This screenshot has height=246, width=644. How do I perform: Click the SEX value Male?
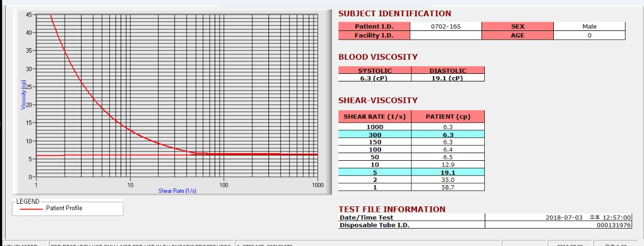(589, 26)
